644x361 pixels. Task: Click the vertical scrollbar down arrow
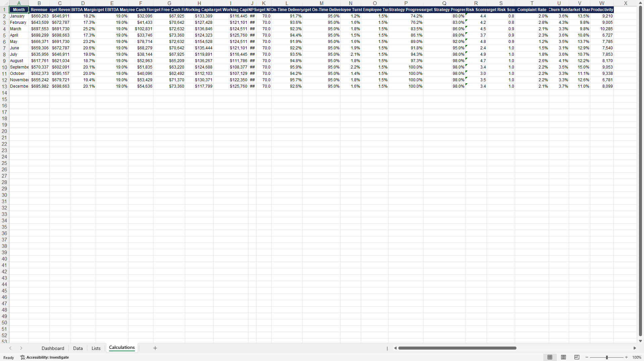pos(640,341)
